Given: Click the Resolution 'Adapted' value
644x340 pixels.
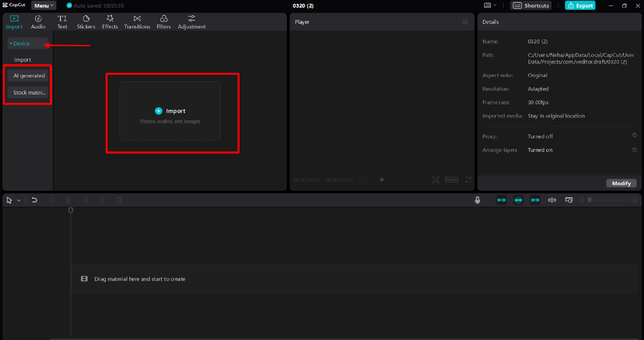Looking at the screenshot, I should pos(538,89).
